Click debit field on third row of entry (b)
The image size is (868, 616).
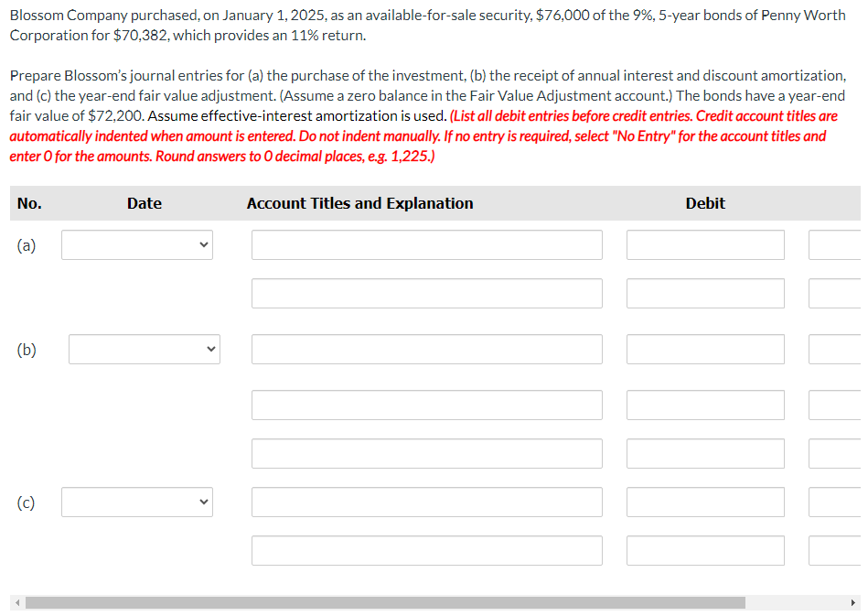(706, 454)
